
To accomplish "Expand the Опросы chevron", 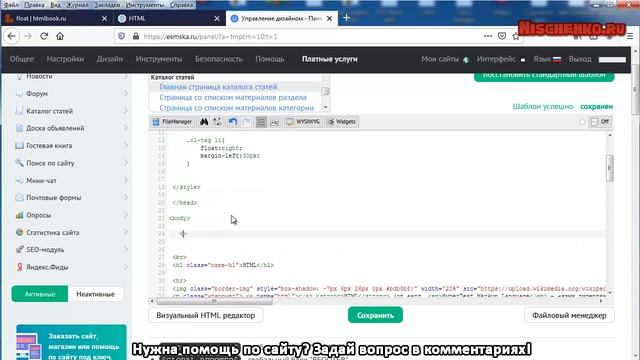I will coord(125,215).
